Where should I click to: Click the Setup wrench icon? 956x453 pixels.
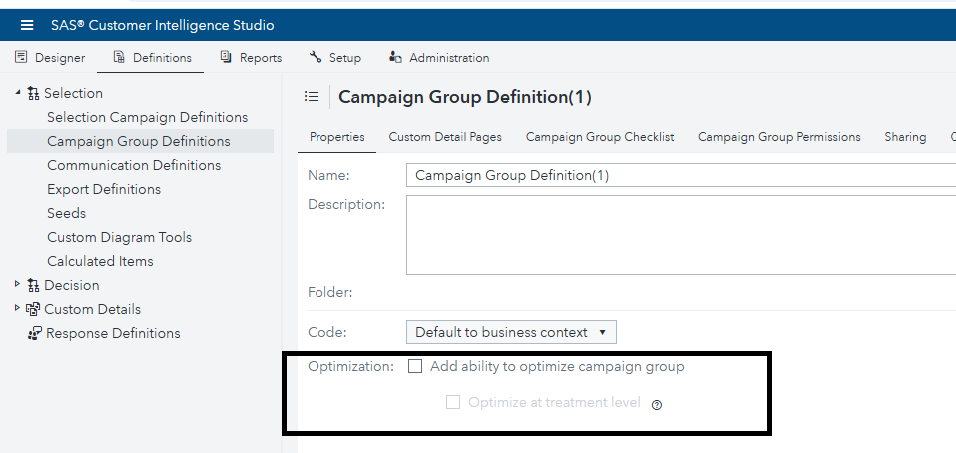[x=315, y=57]
